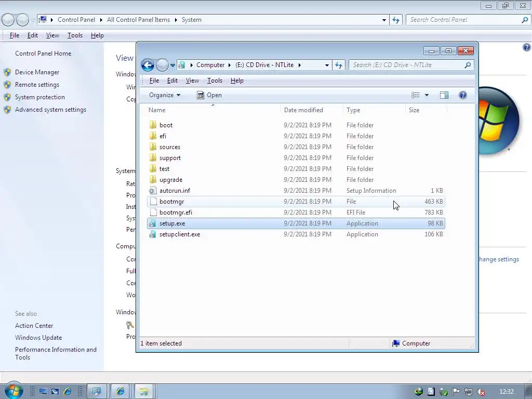Viewport: 532px width, 399px height.
Task: Click 'All Control Panel Items' in the breadcrumb
Action: 138,20
